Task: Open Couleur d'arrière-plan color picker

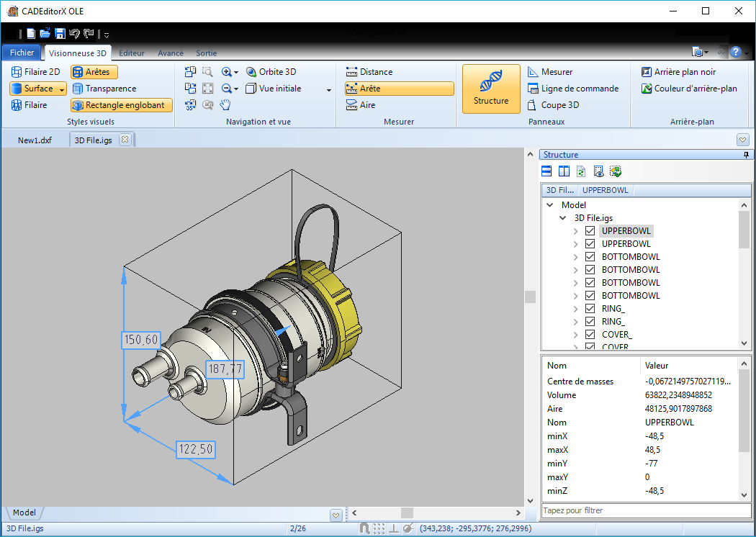Action: 689,89
